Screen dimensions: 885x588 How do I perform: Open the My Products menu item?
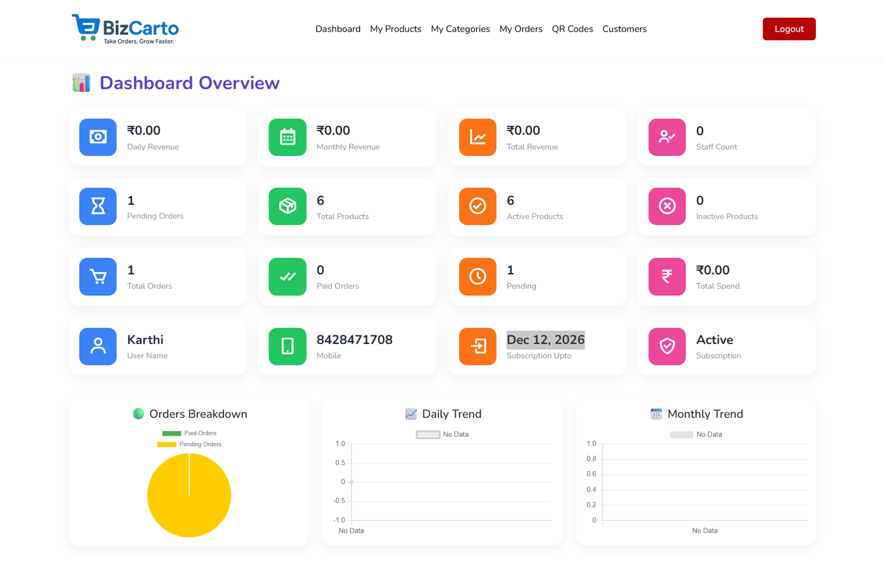pos(395,29)
